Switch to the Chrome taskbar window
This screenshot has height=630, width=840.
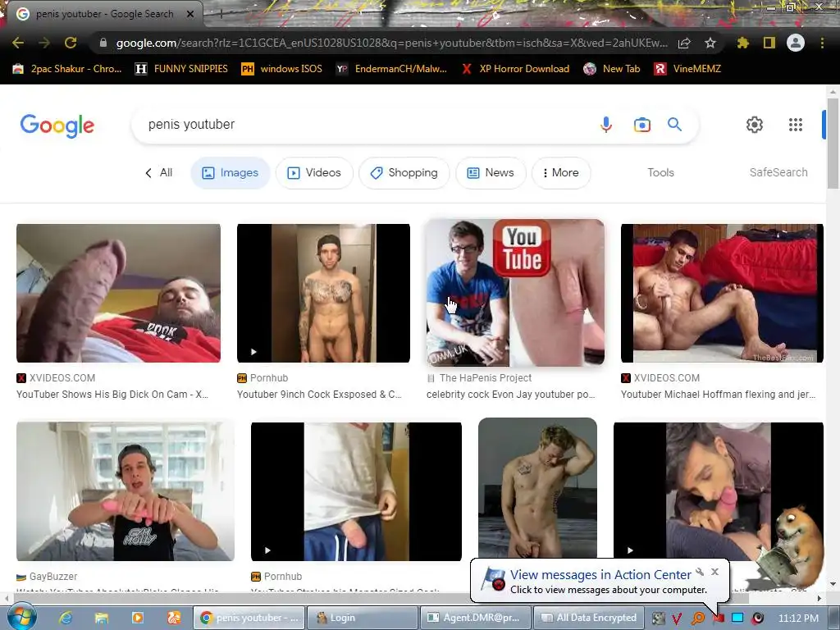pyautogui.click(x=249, y=618)
